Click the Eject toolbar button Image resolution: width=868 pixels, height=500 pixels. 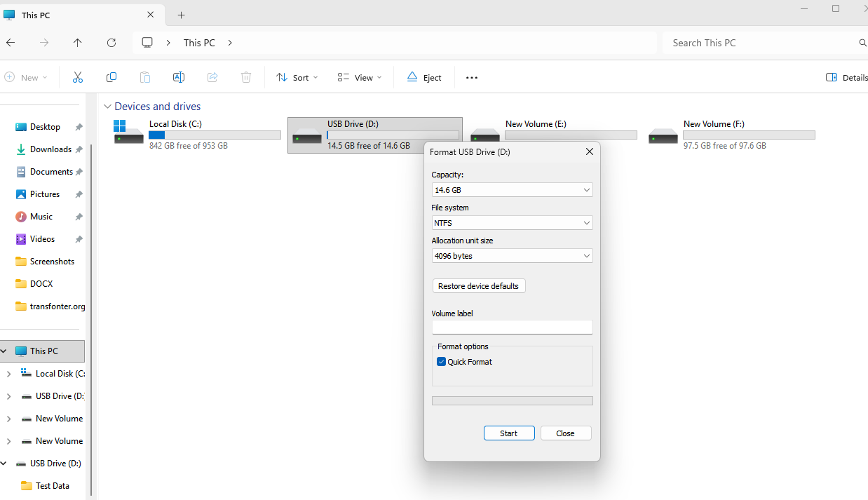click(424, 77)
